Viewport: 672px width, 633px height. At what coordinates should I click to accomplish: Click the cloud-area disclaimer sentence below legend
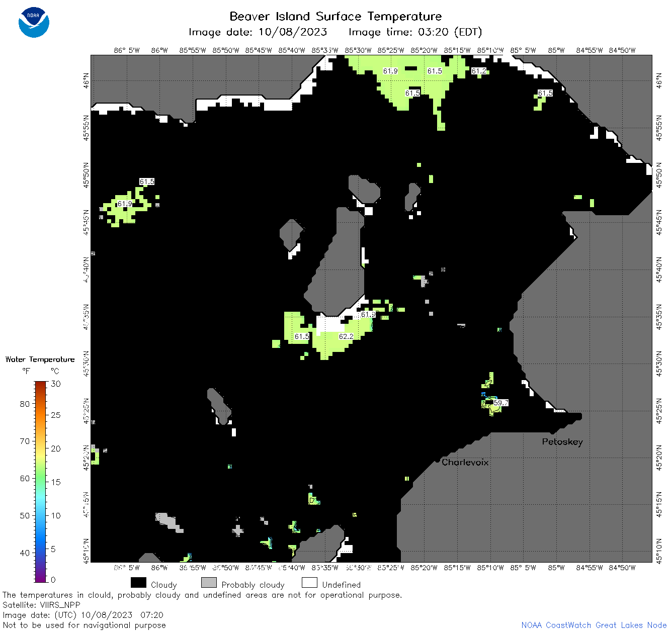202,595
